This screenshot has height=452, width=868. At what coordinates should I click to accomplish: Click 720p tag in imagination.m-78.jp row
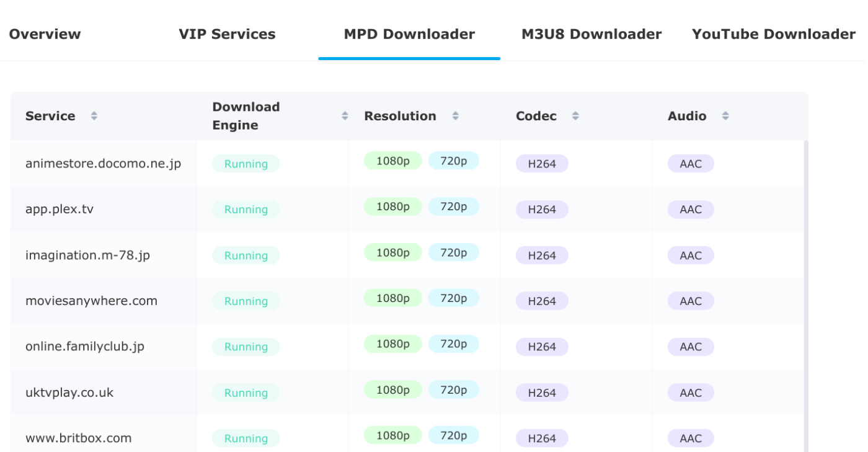coord(454,252)
